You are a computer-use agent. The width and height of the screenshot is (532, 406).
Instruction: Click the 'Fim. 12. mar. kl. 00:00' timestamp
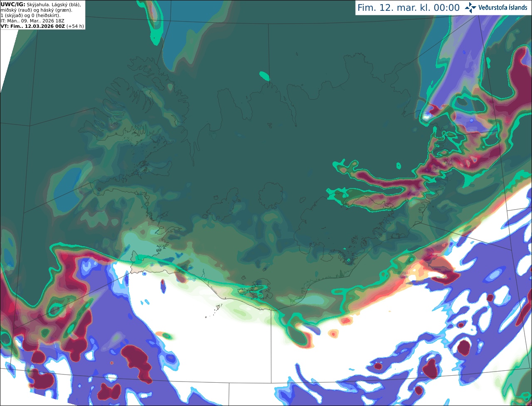point(409,8)
